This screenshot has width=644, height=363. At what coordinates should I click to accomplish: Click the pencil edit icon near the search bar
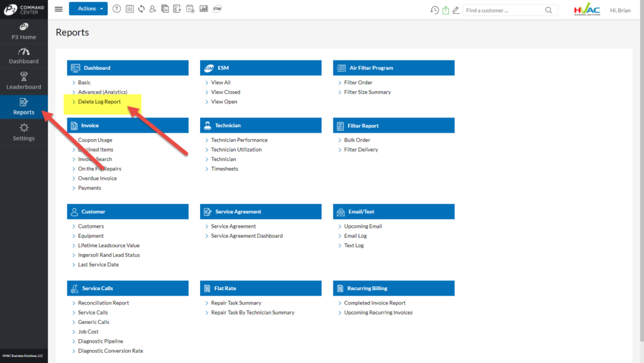coord(457,10)
